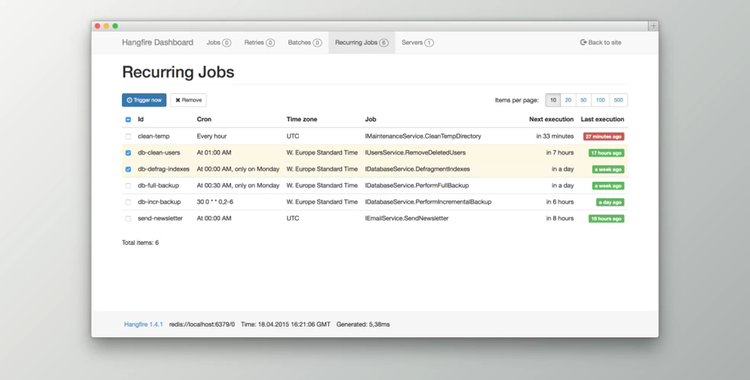Click the Cron column header
Viewport: 750px width, 380px height.
click(204, 119)
